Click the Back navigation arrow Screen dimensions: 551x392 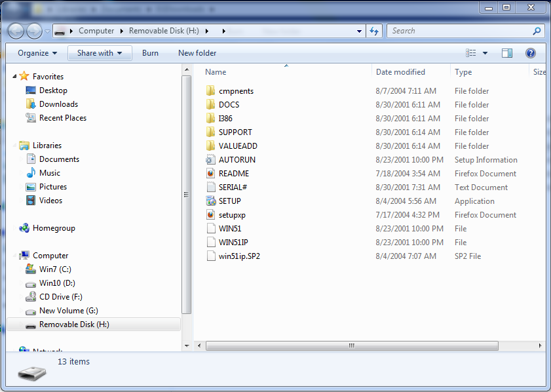(x=16, y=31)
